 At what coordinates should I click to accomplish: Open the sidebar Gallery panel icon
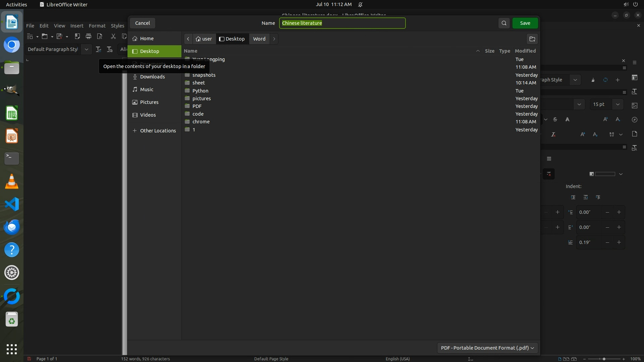click(x=635, y=105)
